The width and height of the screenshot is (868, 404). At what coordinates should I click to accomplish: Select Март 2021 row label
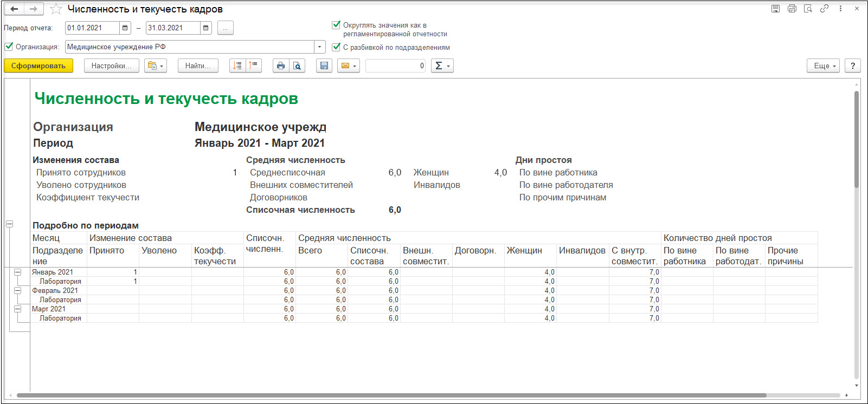(49, 309)
